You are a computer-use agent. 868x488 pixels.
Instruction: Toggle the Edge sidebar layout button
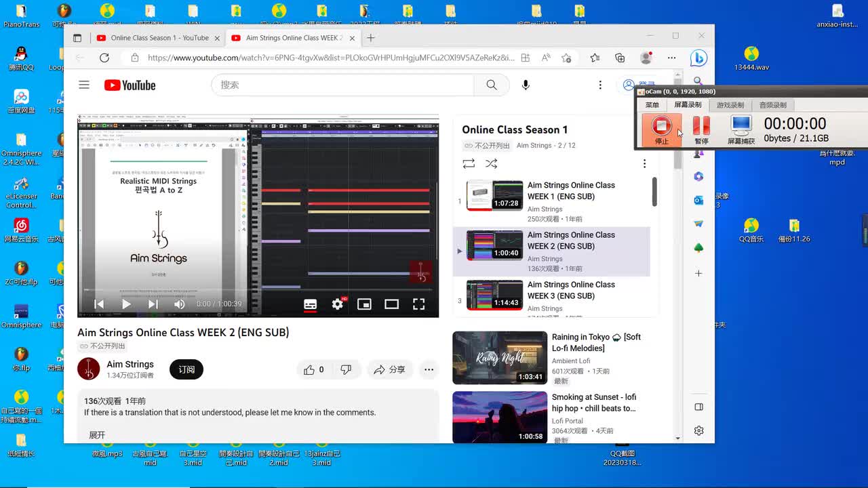point(698,407)
